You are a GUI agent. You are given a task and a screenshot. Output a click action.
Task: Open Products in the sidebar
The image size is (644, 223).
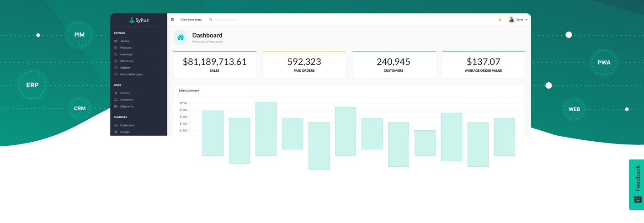pyautogui.click(x=126, y=48)
